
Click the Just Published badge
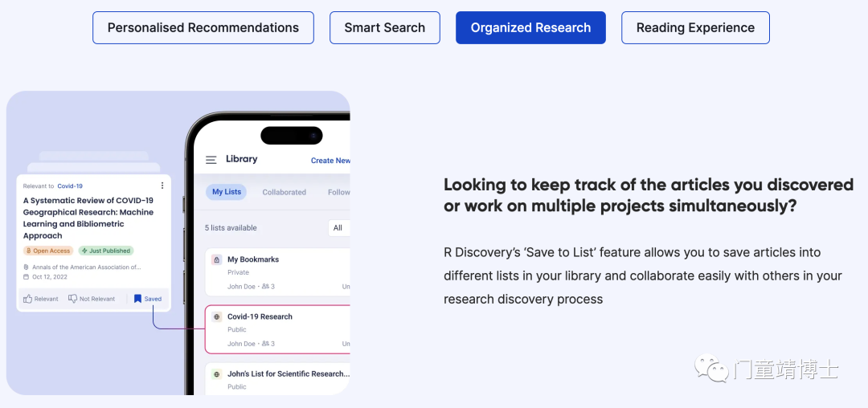coord(106,251)
